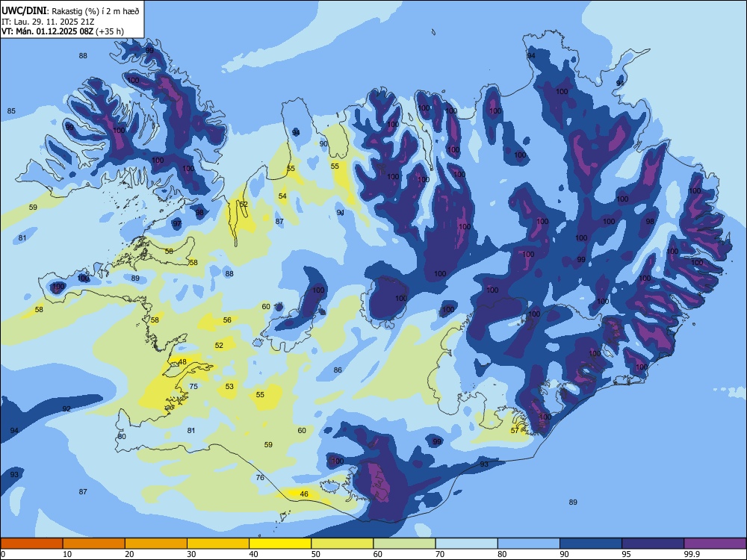This screenshot has width=747, height=560.
Task: Click the 80–90 medium blue legend swatch
Action: (529, 544)
